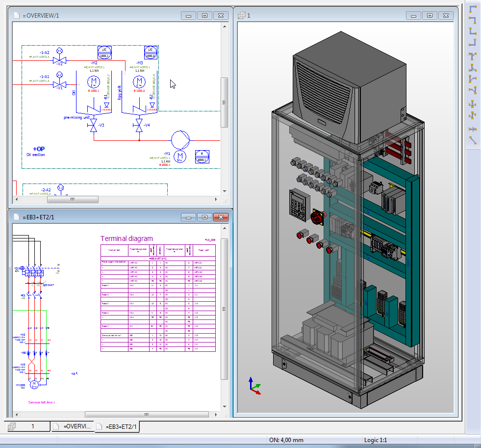Switch to the layout space tab '1'
This screenshot has height=448, width=481.
pos(27,426)
